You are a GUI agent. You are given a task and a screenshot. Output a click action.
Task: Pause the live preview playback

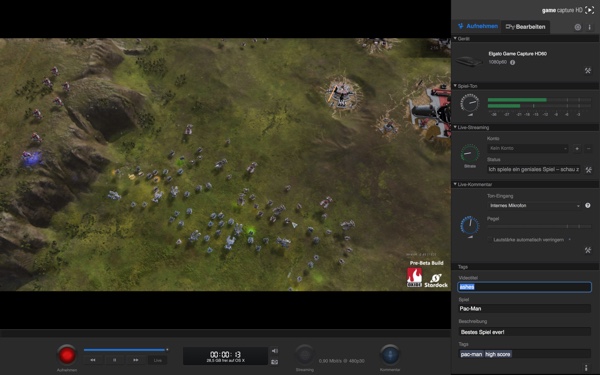click(114, 360)
